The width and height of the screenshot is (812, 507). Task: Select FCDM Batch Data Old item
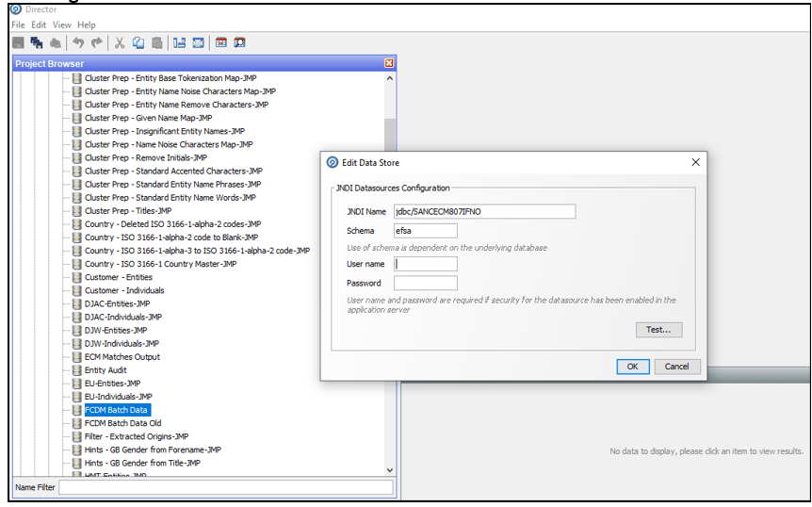point(122,424)
